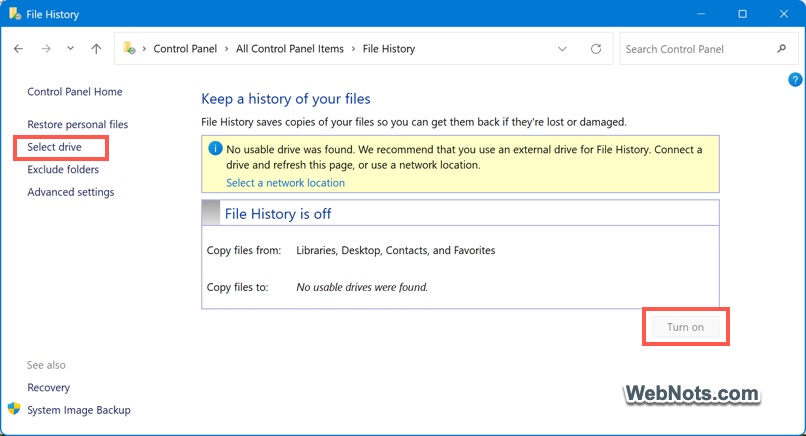This screenshot has width=806, height=436.
Task: Open the recent locations dropdown chevron
Action: [70, 48]
